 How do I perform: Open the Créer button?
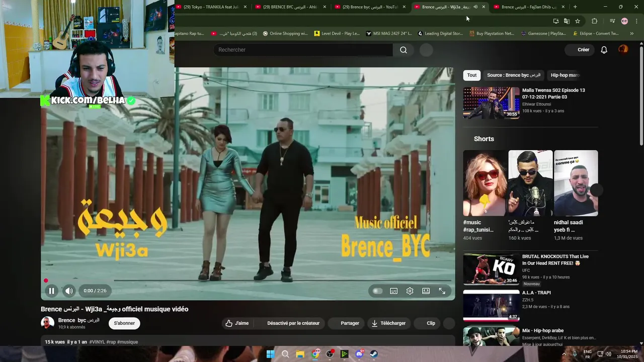(x=580, y=50)
